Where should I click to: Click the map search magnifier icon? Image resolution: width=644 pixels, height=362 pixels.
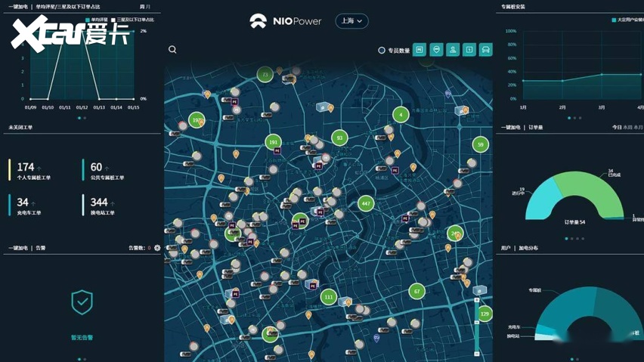(x=172, y=50)
